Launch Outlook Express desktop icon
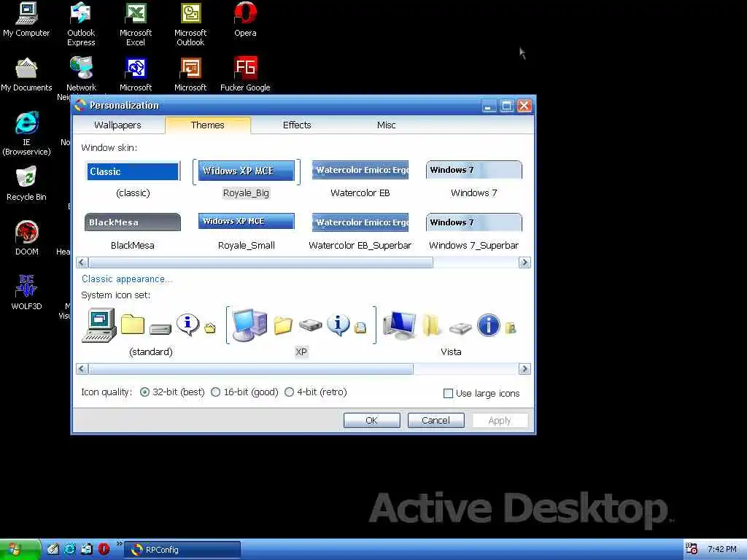 (81, 24)
